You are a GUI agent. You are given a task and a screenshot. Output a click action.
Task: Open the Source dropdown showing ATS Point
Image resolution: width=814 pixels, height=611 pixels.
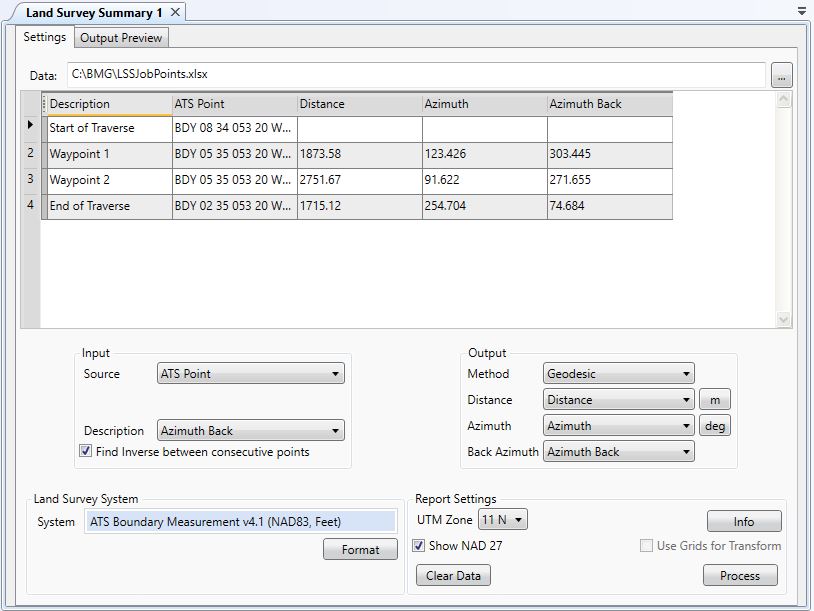251,374
